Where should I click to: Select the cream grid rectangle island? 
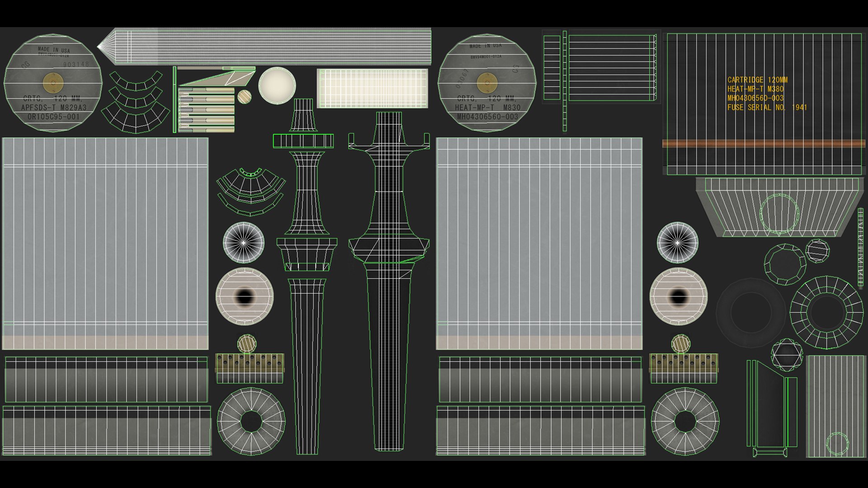pyautogui.click(x=372, y=88)
